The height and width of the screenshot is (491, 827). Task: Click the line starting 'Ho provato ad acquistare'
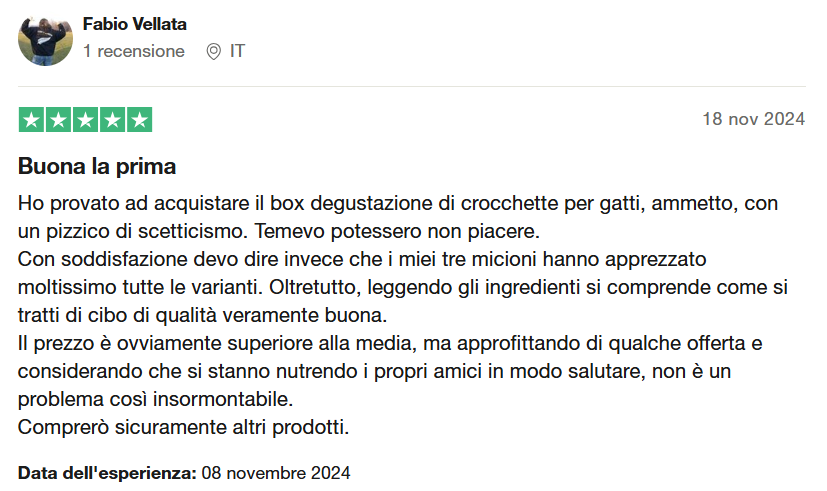398,204
